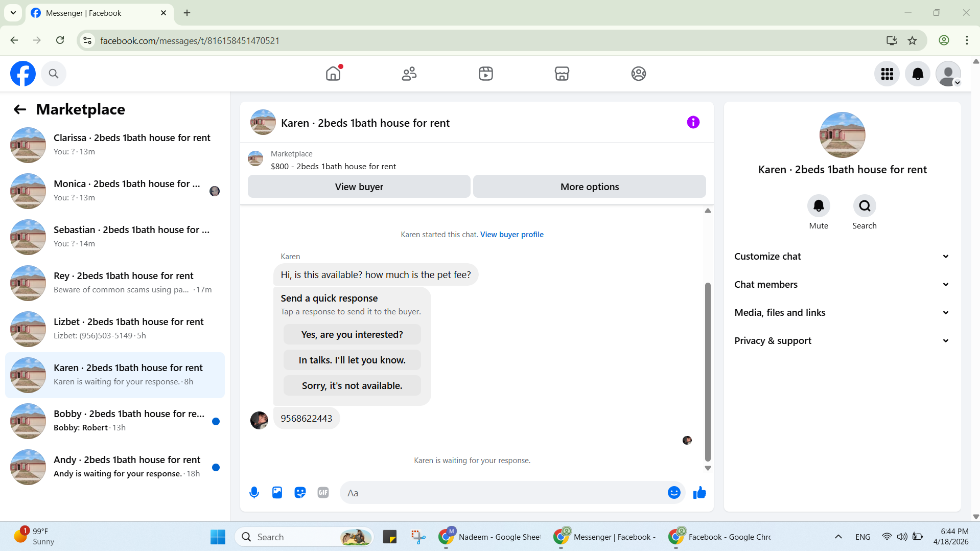Open Clarissa's house for rent chat
The image size is (980, 551).
(x=115, y=145)
